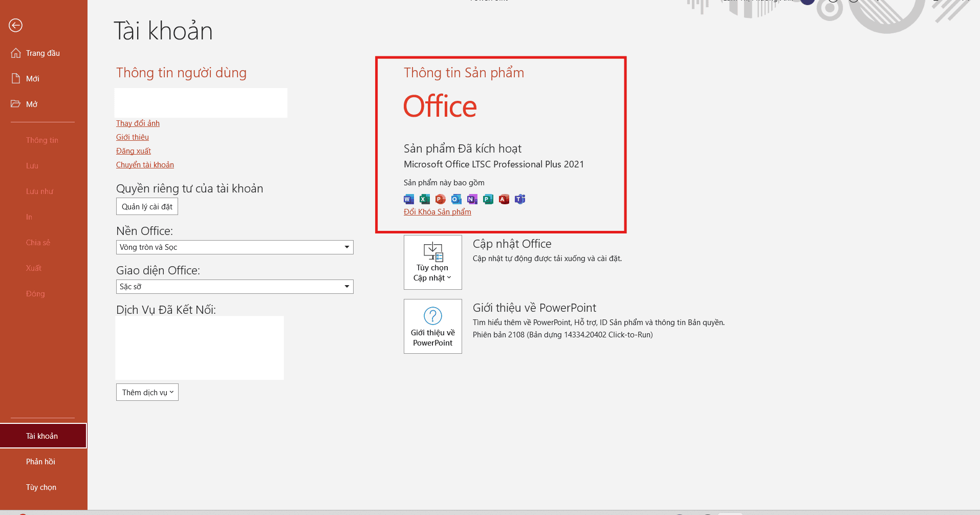Click the Mở folder icon in the sidebar
980x515 pixels.
tap(17, 104)
